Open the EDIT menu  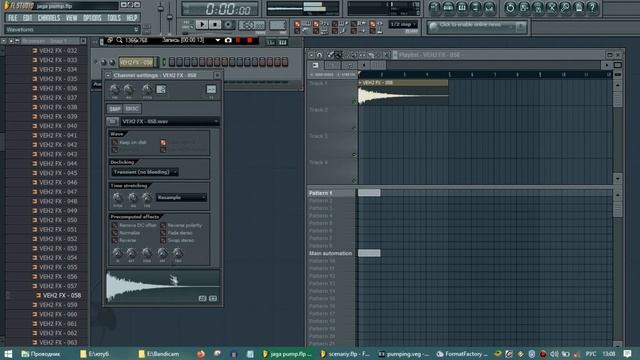(x=27, y=18)
